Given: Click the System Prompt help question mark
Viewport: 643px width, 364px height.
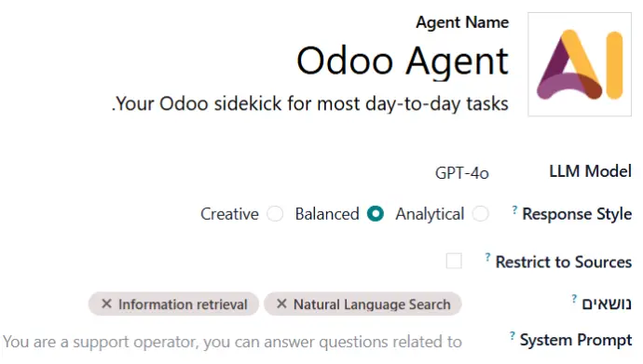Looking at the screenshot, I should (x=513, y=336).
